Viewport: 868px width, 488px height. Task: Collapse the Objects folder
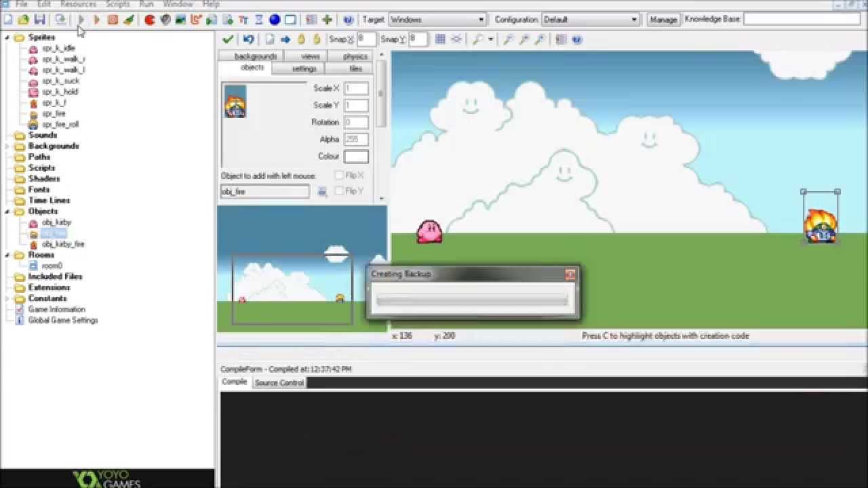coord(7,211)
